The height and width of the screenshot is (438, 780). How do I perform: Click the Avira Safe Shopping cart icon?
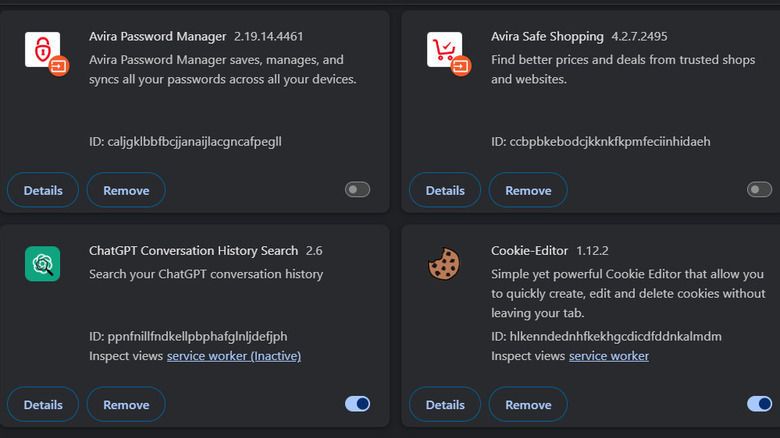tap(444, 49)
